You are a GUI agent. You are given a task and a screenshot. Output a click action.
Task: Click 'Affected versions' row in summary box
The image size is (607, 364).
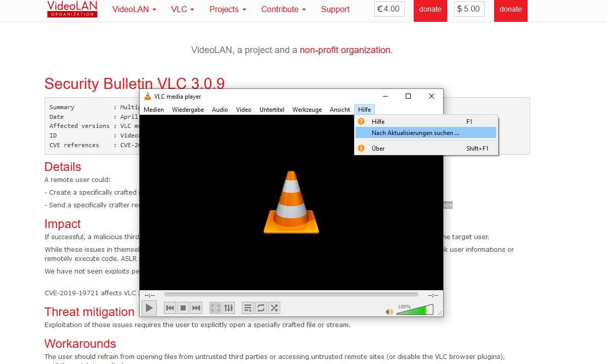point(94,126)
